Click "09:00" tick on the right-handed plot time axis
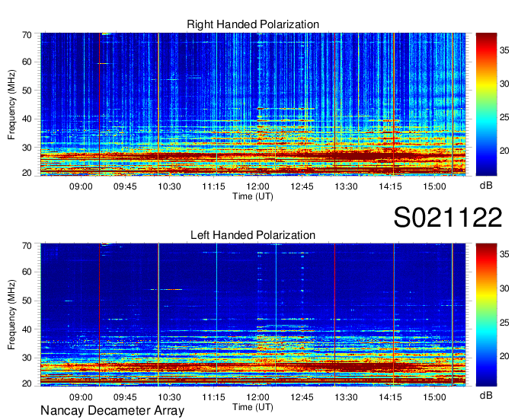Viewport: 518px width, 420px height. click(x=81, y=186)
